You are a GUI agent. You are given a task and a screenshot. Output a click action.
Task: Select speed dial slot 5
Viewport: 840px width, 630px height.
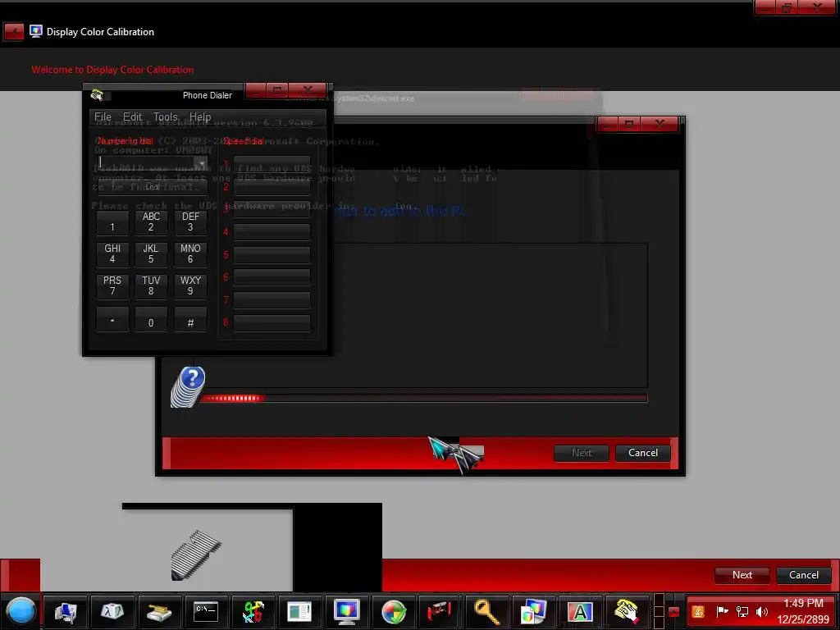coord(272,254)
